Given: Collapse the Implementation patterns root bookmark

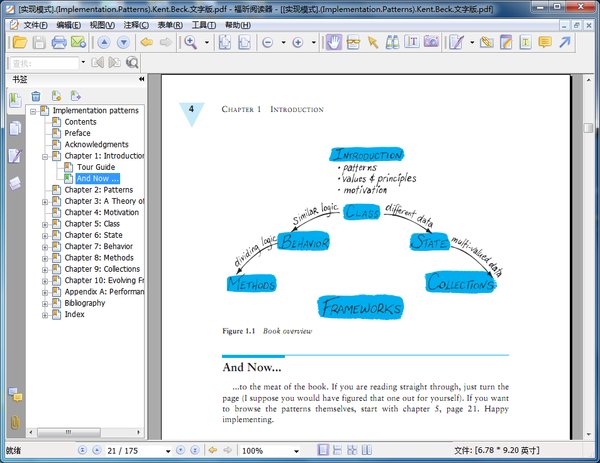Looking at the screenshot, I should tap(33, 111).
